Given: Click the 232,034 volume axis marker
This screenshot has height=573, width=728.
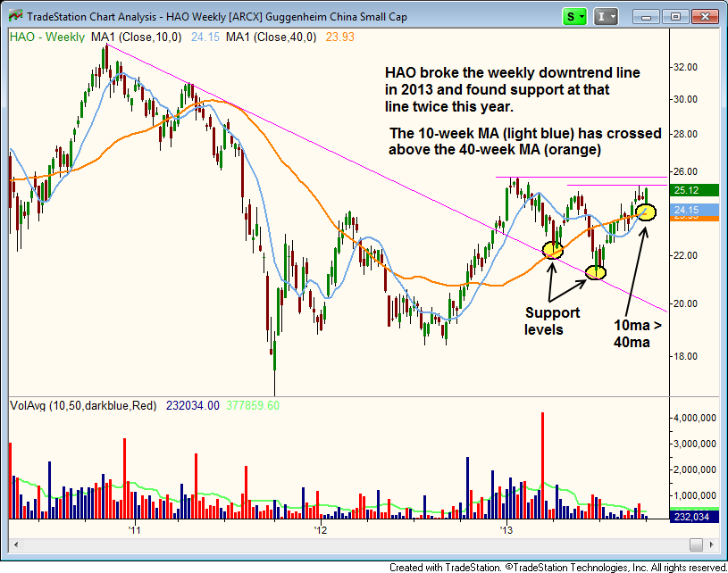Looking at the screenshot, I should pos(694,517).
